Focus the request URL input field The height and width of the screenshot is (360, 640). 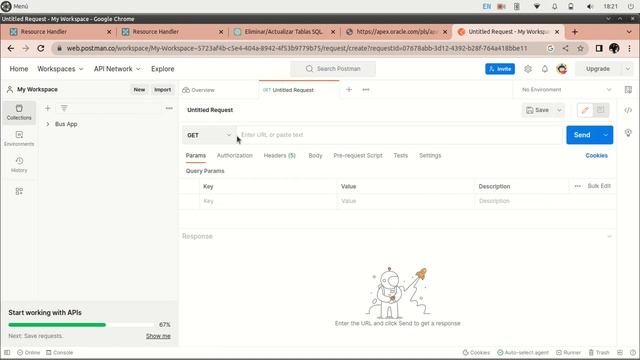(x=400, y=135)
